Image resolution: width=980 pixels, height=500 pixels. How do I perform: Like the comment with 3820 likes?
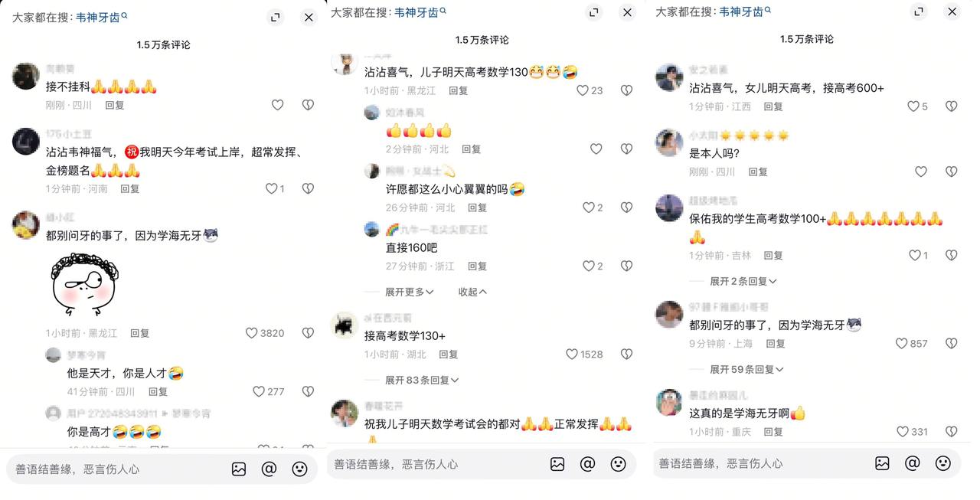(251, 333)
